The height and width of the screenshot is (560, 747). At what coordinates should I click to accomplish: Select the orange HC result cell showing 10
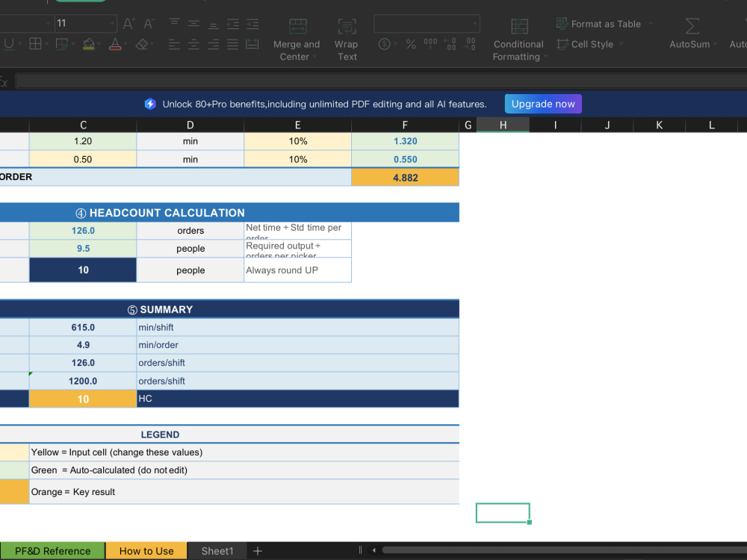coord(83,399)
